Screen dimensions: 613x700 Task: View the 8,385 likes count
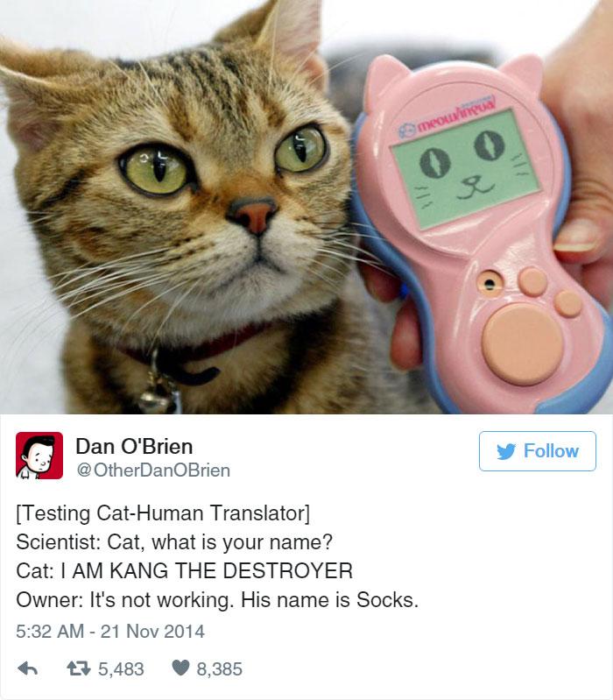pos(220,668)
